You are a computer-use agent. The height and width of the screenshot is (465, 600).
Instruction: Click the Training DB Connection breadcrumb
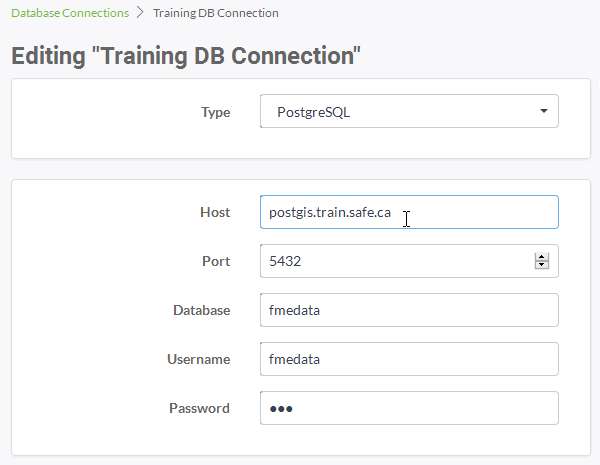(x=216, y=13)
